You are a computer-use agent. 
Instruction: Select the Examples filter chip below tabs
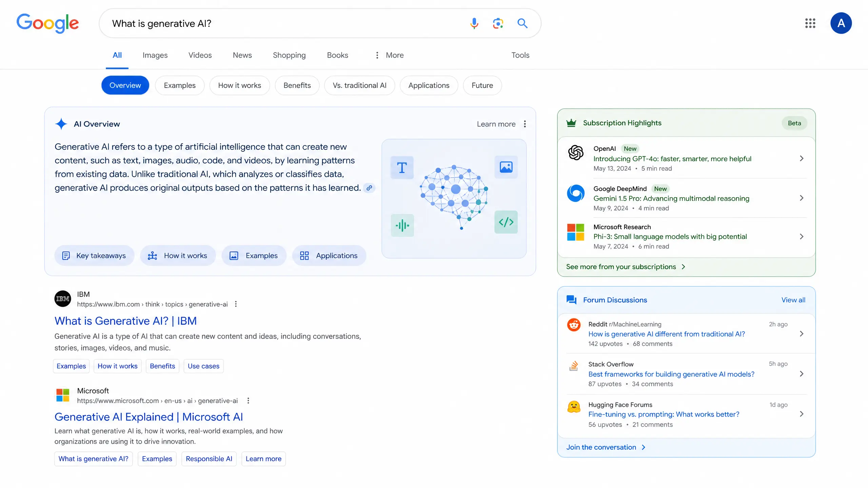pos(180,85)
